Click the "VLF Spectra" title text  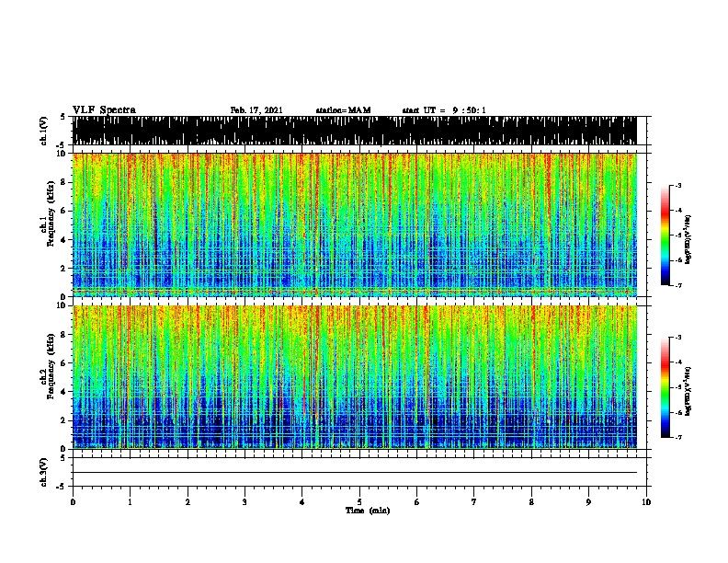[104, 110]
